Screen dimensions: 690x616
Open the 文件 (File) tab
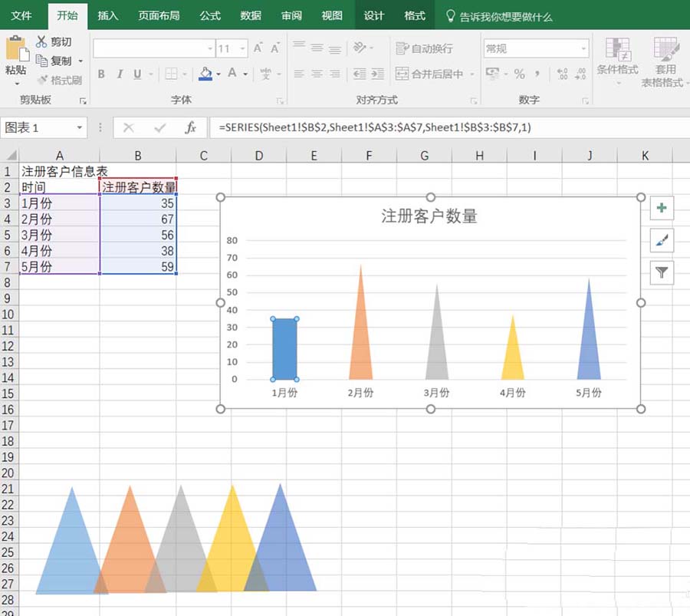21,16
